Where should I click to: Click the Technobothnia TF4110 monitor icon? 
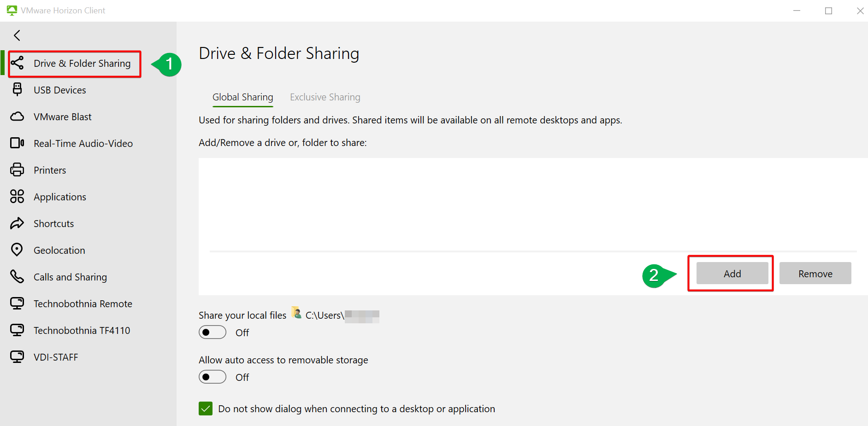pyautogui.click(x=17, y=330)
